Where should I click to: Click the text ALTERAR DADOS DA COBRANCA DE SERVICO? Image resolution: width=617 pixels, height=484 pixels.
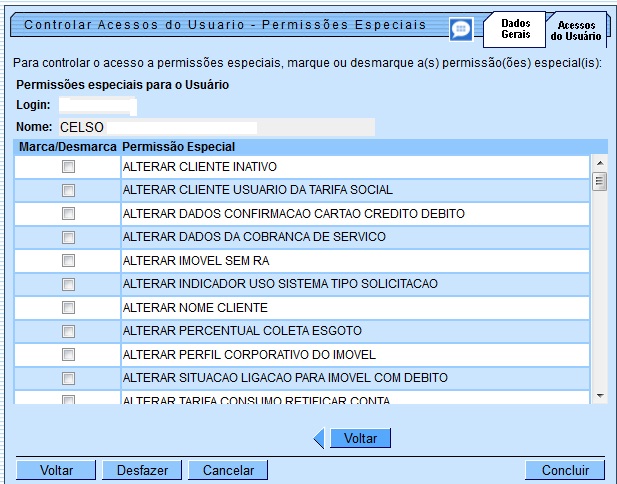coord(254,237)
